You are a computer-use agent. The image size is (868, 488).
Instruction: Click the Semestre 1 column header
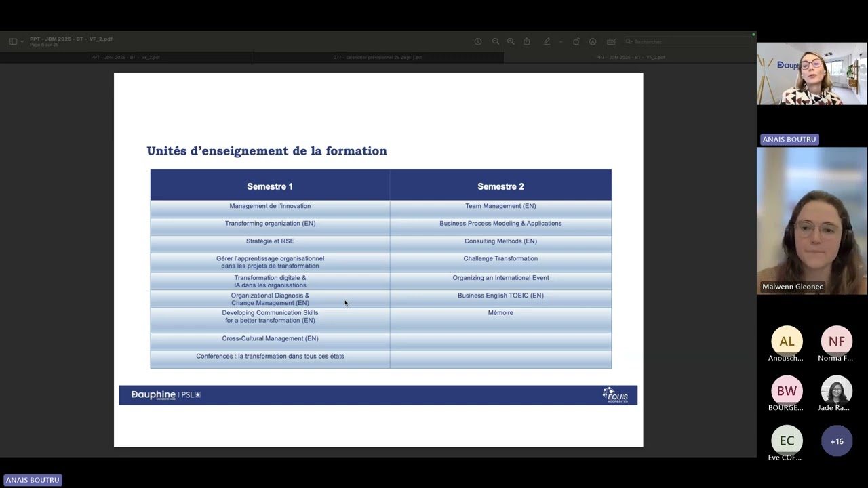(x=270, y=186)
